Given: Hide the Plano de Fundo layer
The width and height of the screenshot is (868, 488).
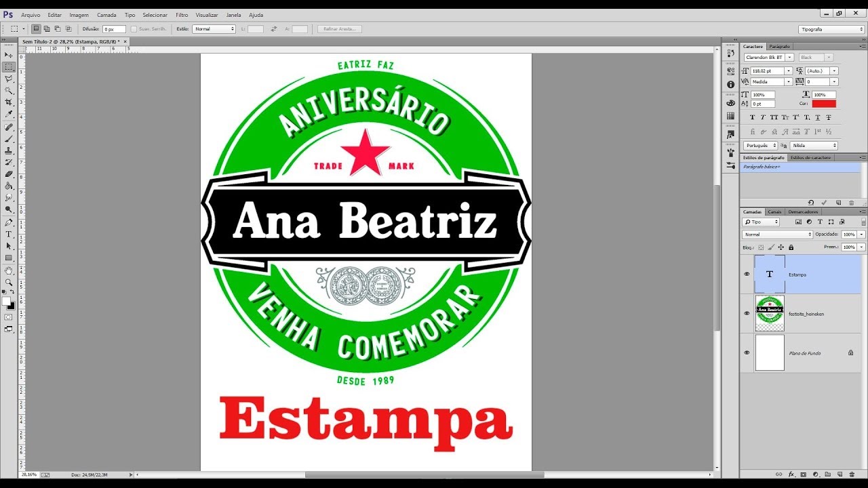Looking at the screenshot, I should pyautogui.click(x=747, y=352).
